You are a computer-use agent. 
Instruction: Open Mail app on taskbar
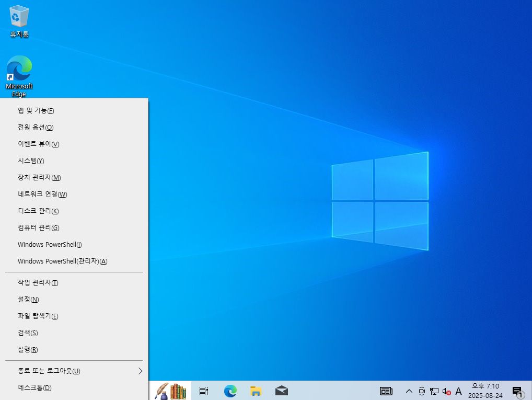point(282,391)
